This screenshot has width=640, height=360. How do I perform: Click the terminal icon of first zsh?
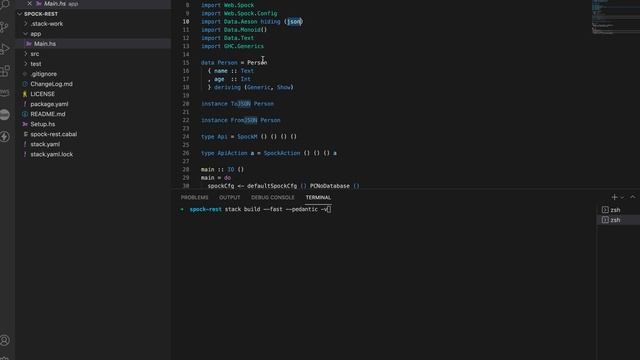(x=605, y=210)
